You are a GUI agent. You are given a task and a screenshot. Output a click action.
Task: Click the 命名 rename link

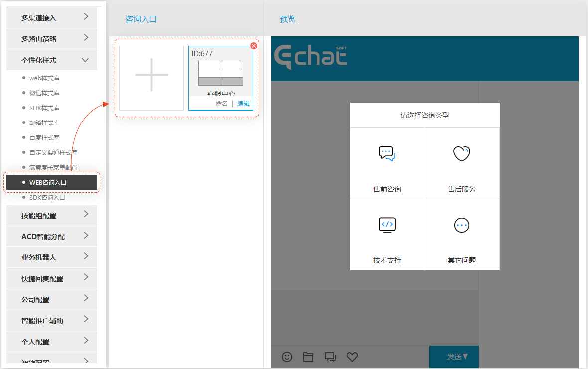[222, 104]
